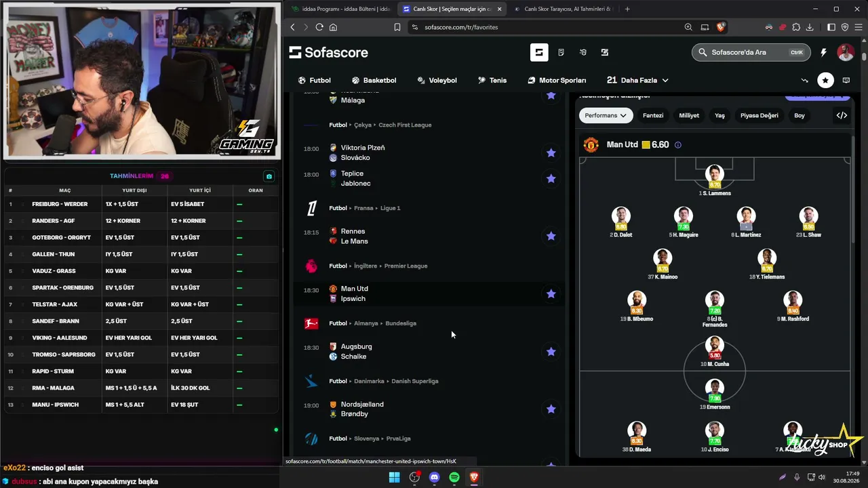The image size is (868, 488).
Task: Open the Danish Superliga league link
Action: pos(414,381)
